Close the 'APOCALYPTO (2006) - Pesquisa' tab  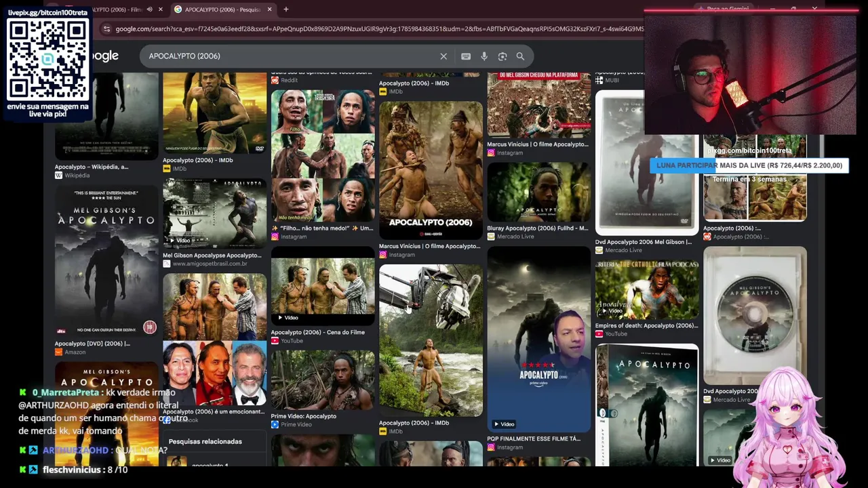point(269,9)
